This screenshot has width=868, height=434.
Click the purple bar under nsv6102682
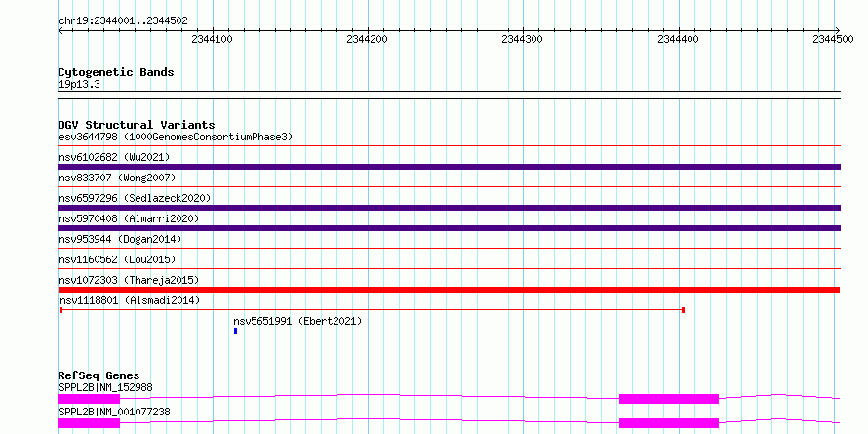pyautogui.click(x=449, y=167)
